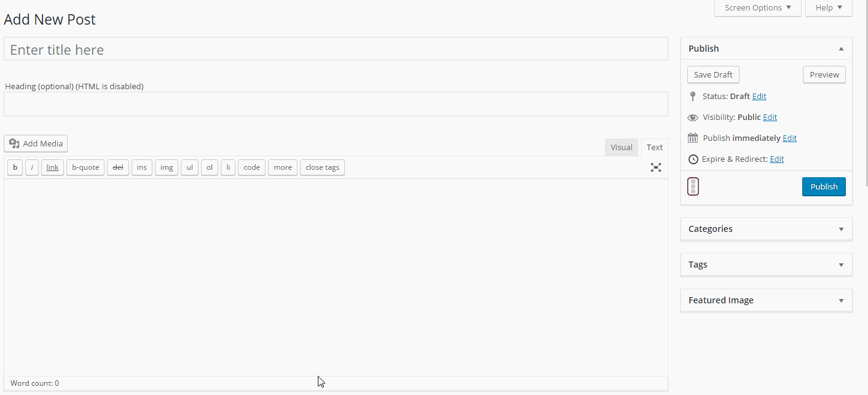Click the Tags panel title

(698, 265)
